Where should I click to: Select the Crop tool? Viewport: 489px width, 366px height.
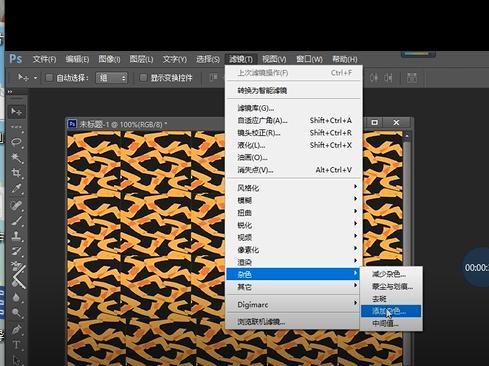(x=16, y=173)
